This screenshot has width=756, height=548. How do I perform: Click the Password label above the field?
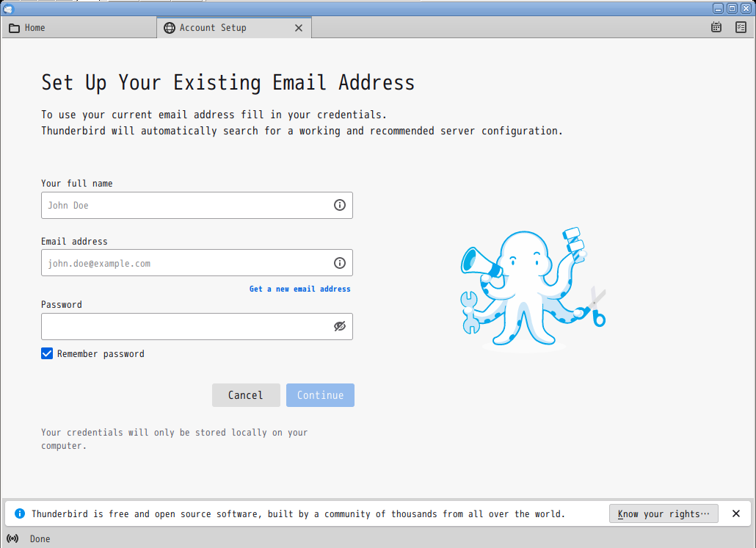point(61,304)
